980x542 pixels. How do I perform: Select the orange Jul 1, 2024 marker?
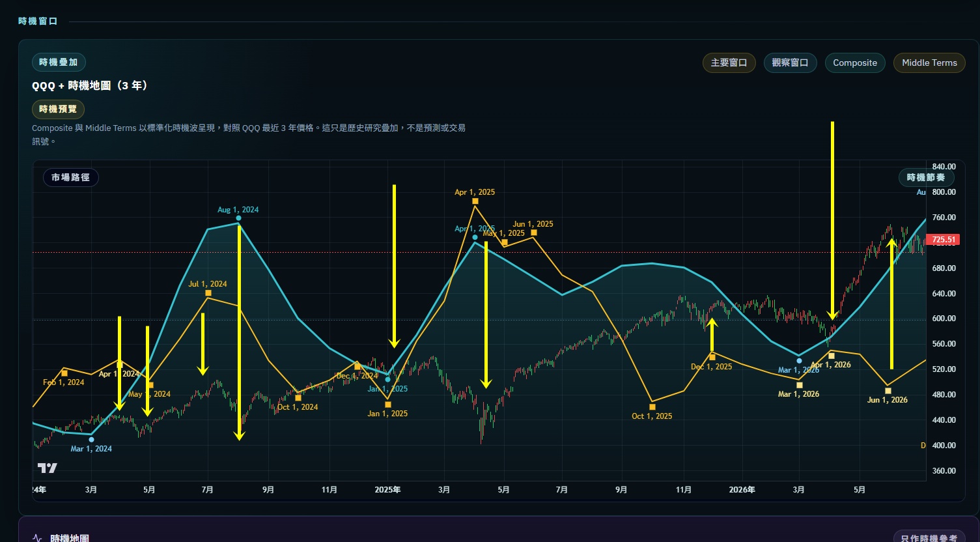[x=208, y=293]
